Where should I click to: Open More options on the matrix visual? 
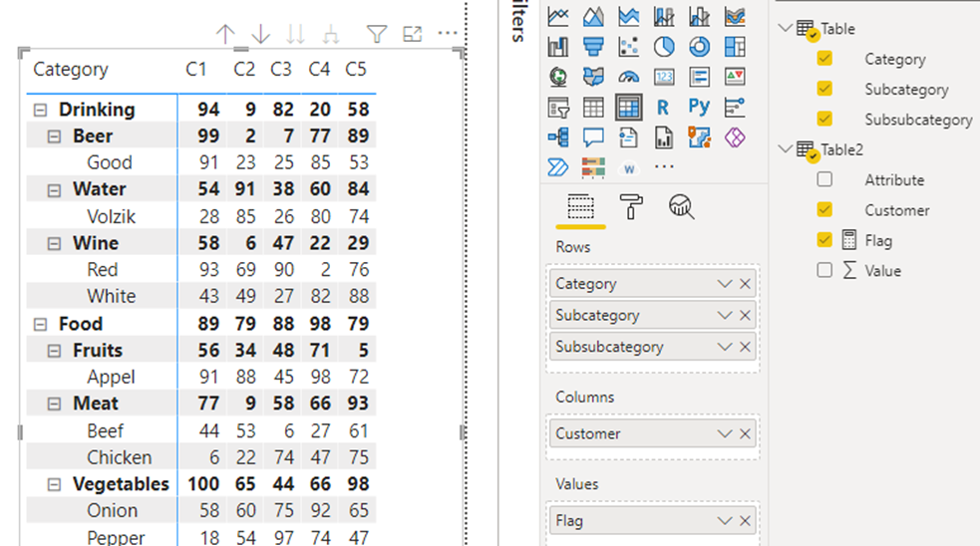click(448, 33)
